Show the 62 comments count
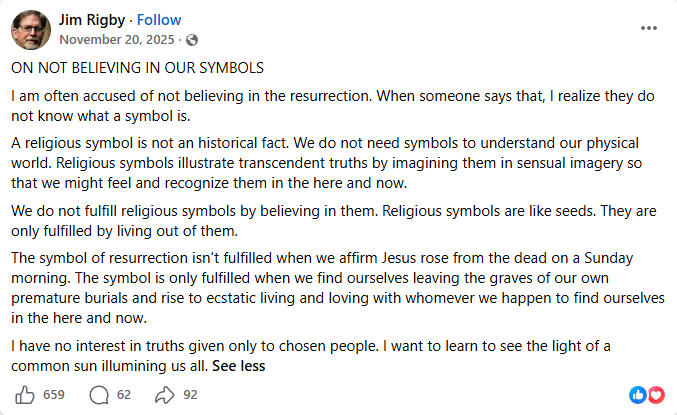The height and width of the screenshot is (415, 677). 123,395
